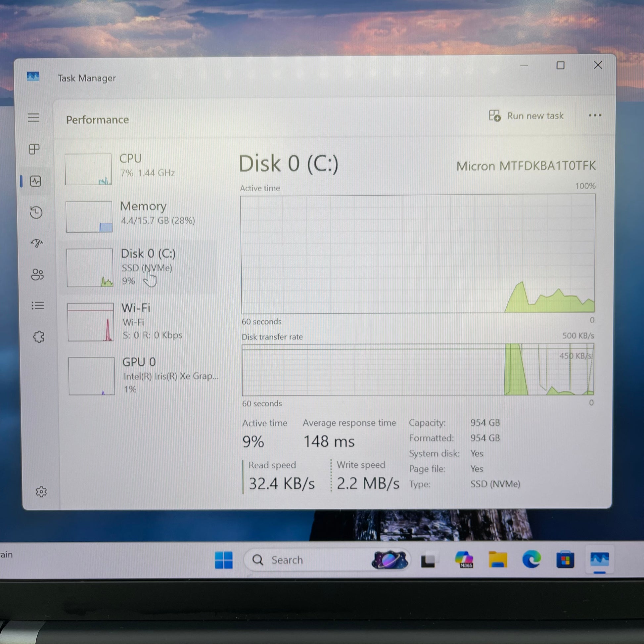Screen dimensions: 644x644
Task: Open the Services page icon
Action: pyautogui.click(x=39, y=337)
